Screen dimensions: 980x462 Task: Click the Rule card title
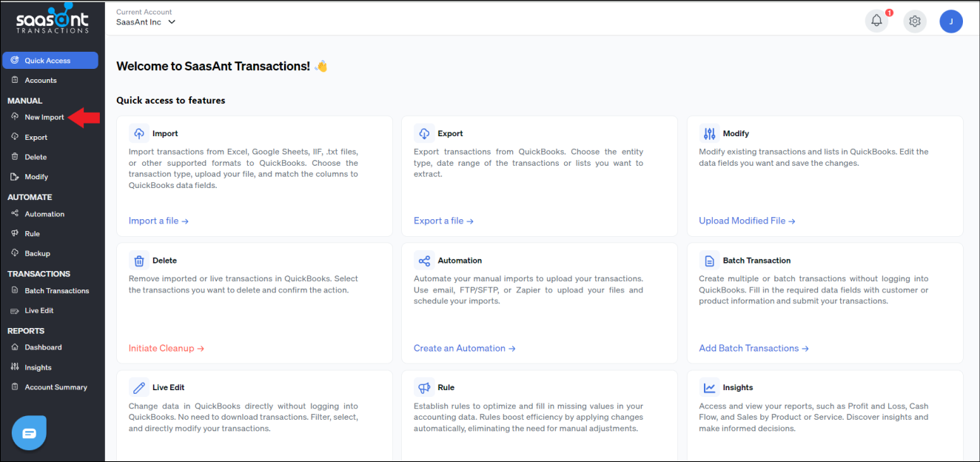click(446, 387)
